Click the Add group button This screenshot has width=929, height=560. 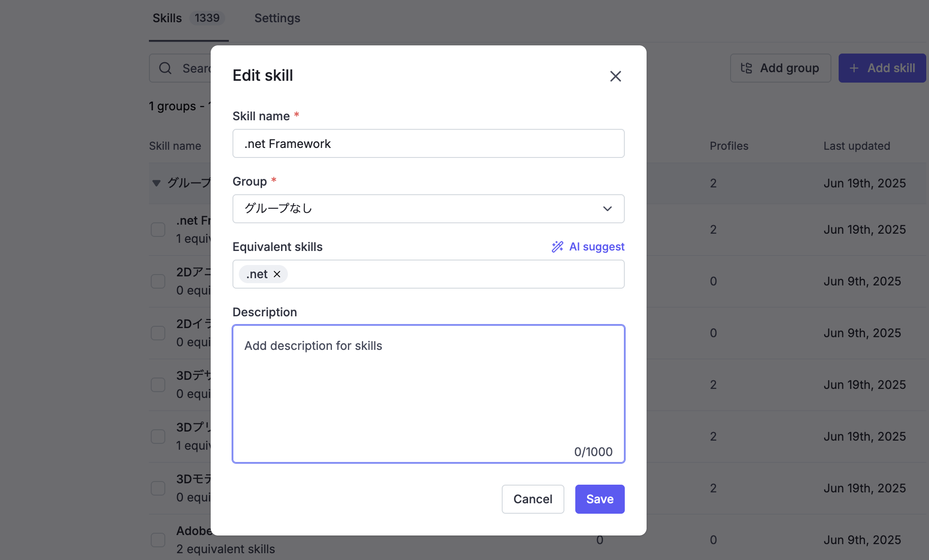point(781,68)
